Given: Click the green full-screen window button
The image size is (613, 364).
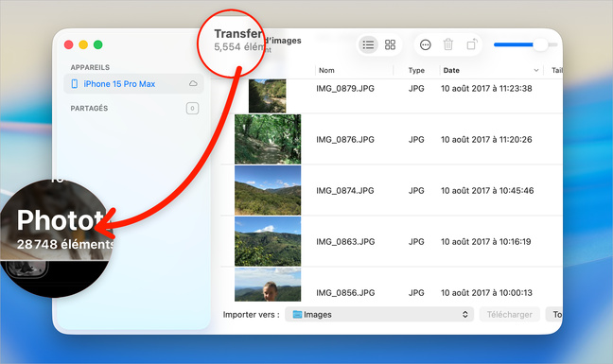Looking at the screenshot, I should point(97,44).
